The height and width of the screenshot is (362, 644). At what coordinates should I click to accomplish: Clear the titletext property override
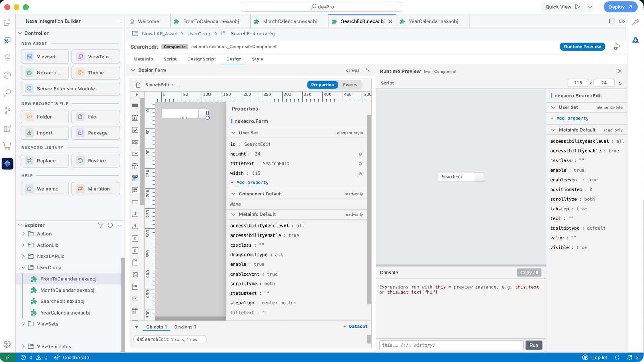[x=360, y=164]
